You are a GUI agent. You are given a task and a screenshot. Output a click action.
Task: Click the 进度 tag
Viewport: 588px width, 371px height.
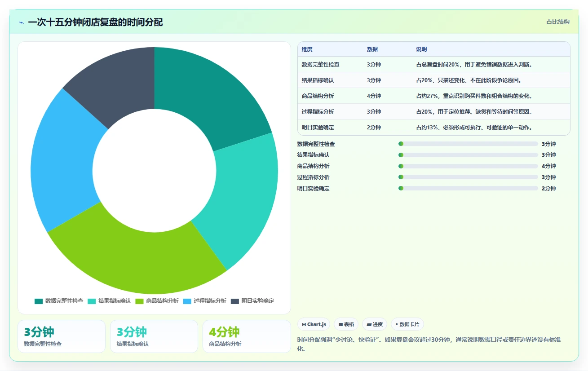pyautogui.click(x=374, y=324)
